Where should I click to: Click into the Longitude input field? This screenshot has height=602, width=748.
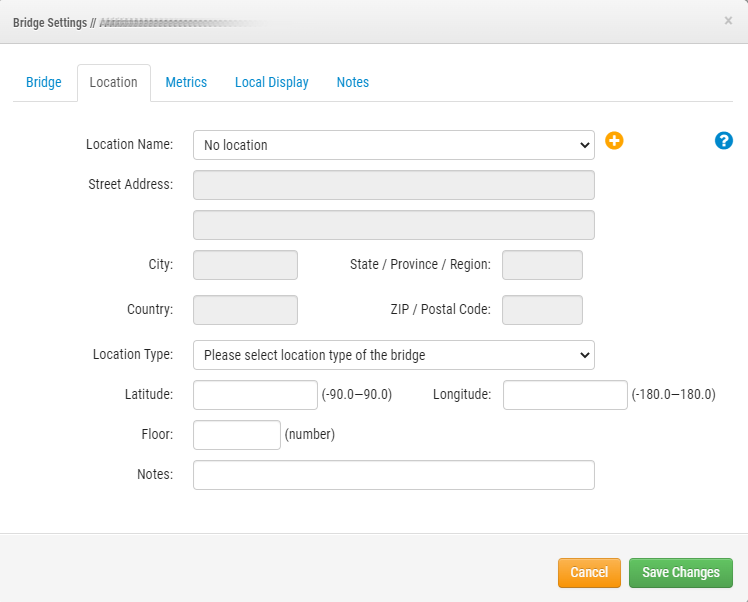click(565, 395)
